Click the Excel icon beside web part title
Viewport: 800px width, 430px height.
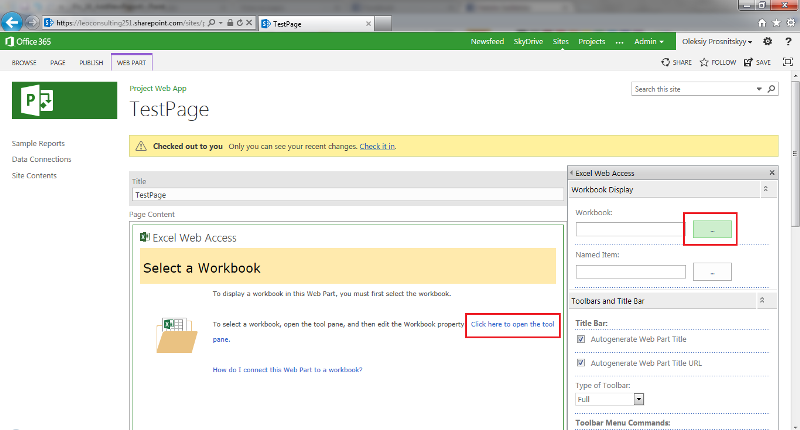(145, 237)
